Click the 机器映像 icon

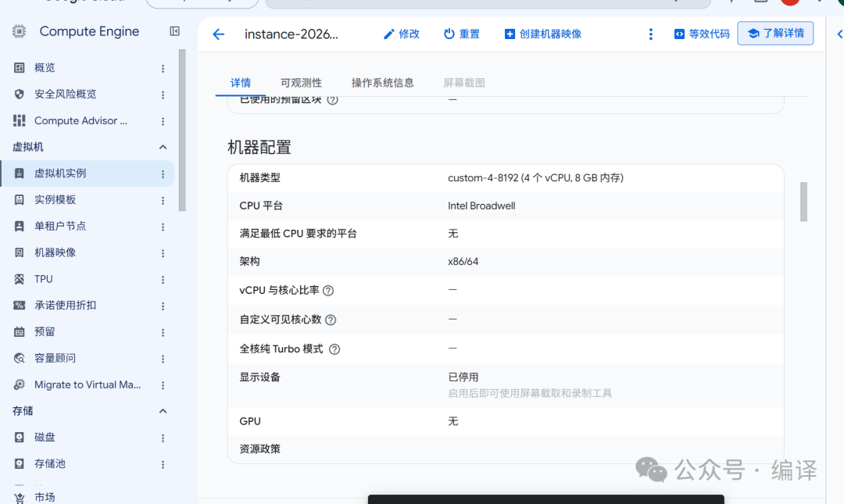20,252
